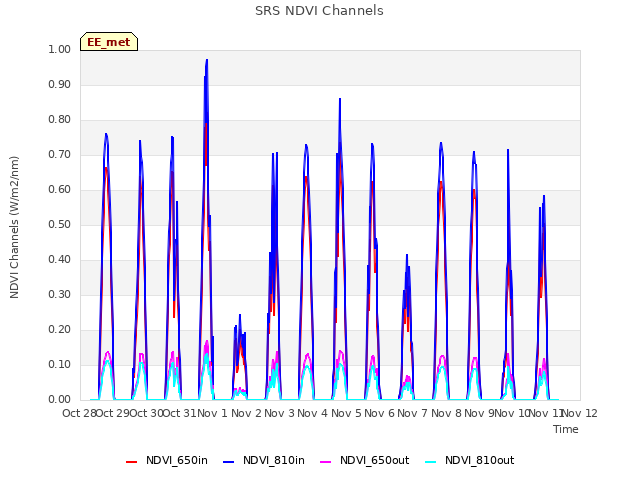The height and width of the screenshot is (480, 640).
Task: Click the Nov 9 x-axis date label
Action: (x=479, y=413)
